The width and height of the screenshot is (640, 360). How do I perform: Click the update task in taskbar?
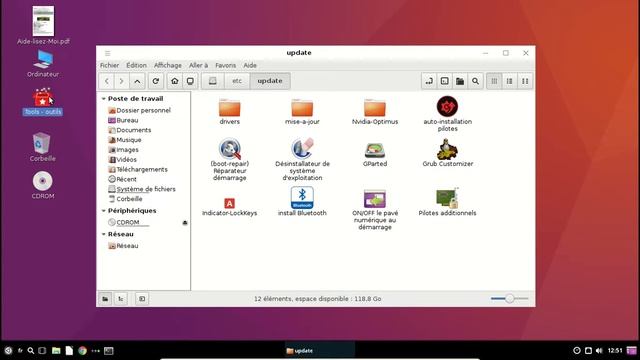320,351
